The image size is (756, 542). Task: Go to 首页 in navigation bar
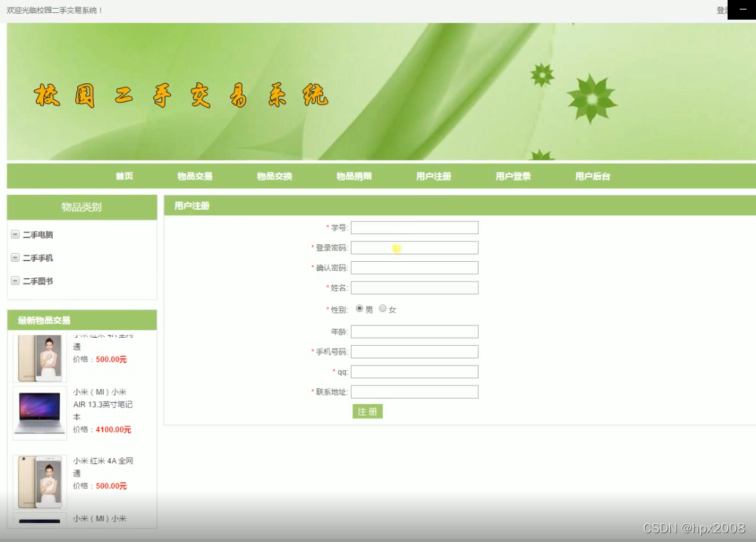124,176
